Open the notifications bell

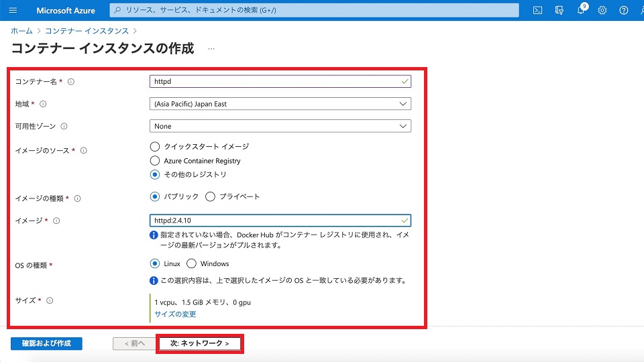581,10
